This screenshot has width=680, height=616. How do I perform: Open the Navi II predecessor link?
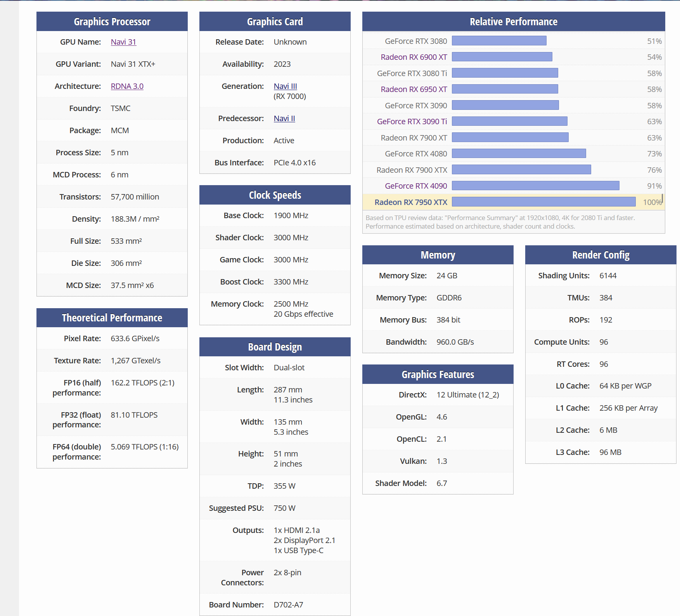284,118
